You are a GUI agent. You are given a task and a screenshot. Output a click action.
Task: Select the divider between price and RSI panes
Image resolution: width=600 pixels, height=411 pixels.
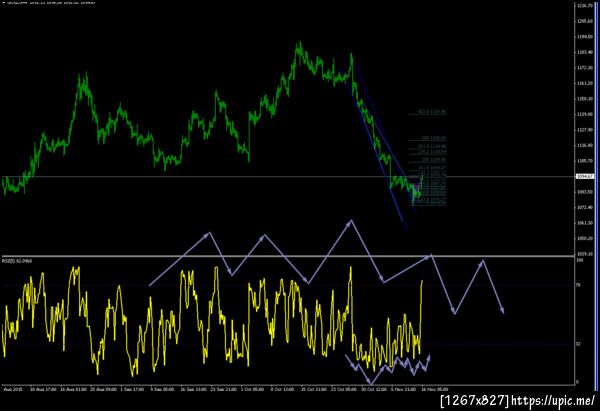point(288,256)
